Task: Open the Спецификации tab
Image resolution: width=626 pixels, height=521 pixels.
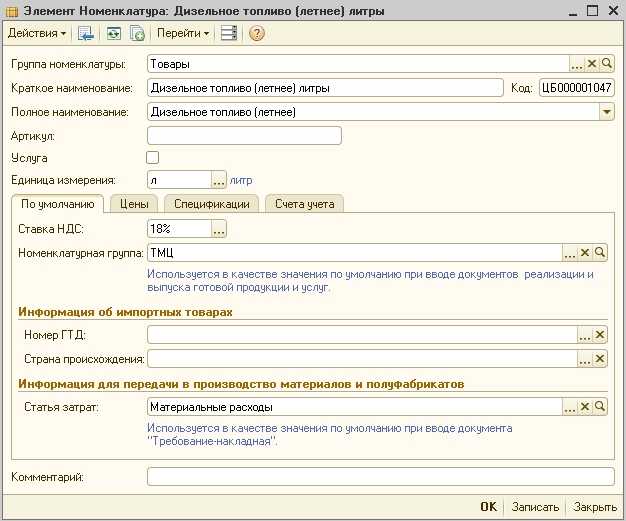Action: [212, 204]
